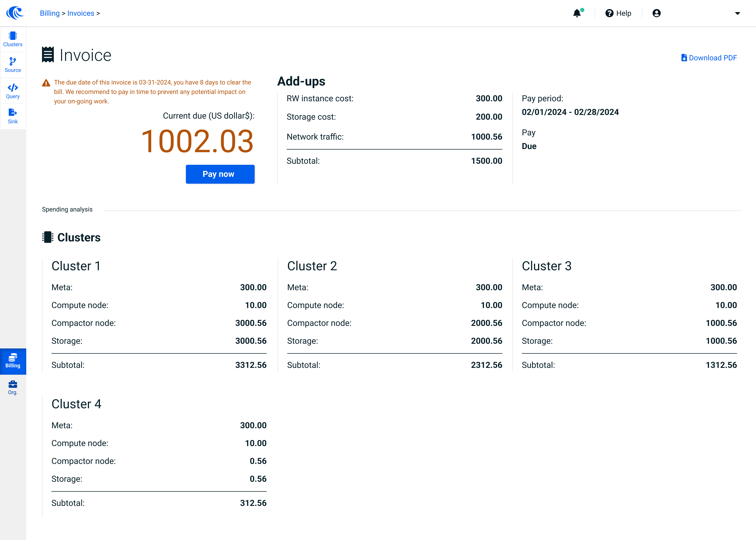Open notifications bell
756x540 pixels.
(x=577, y=13)
